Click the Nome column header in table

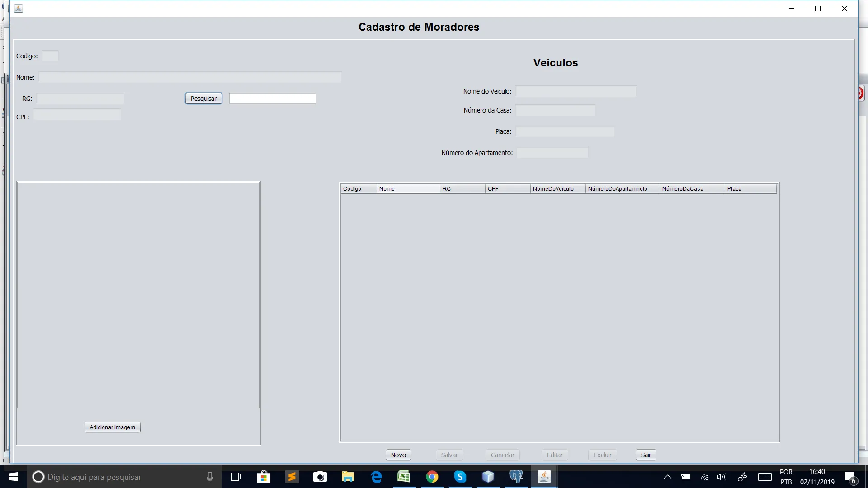tap(408, 189)
